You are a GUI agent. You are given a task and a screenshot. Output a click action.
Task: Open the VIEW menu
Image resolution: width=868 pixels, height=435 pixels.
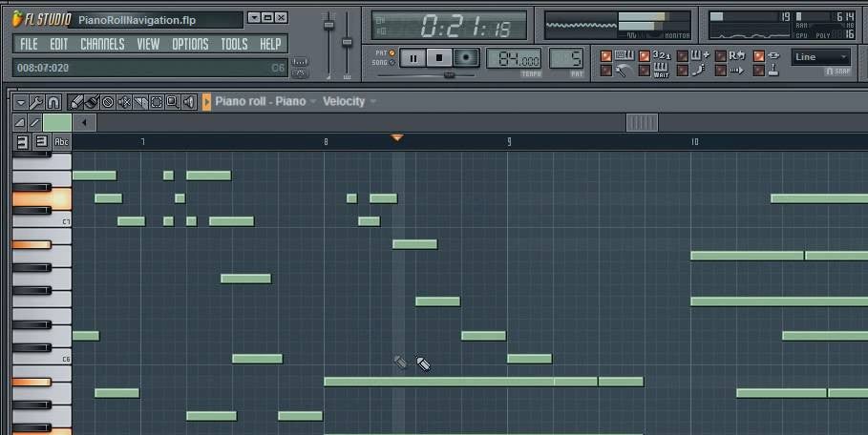[x=148, y=44]
